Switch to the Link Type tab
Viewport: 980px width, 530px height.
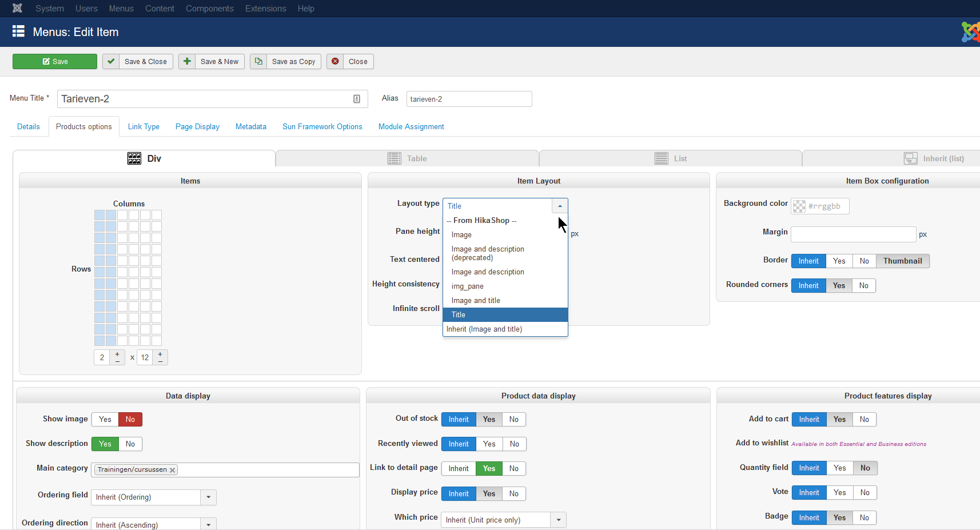pyautogui.click(x=144, y=127)
